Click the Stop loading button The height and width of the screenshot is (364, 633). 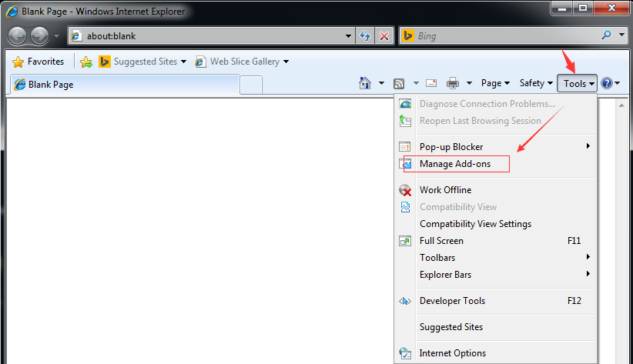[384, 36]
